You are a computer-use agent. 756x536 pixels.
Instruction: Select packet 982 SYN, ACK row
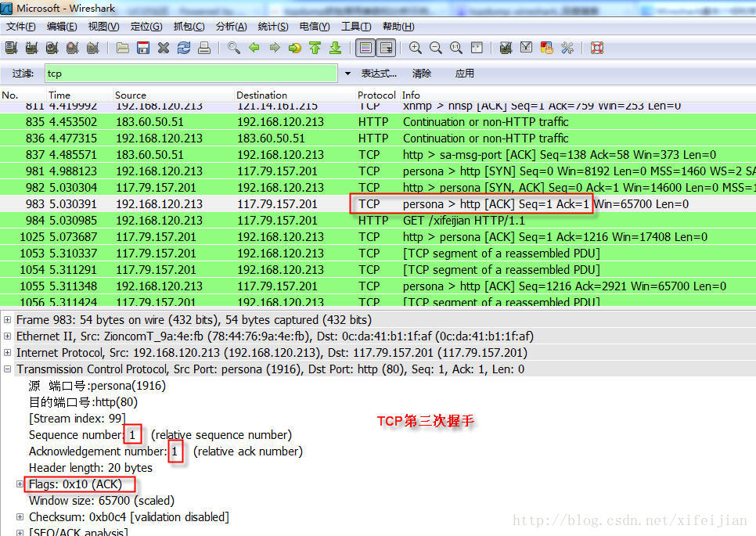click(x=378, y=188)
